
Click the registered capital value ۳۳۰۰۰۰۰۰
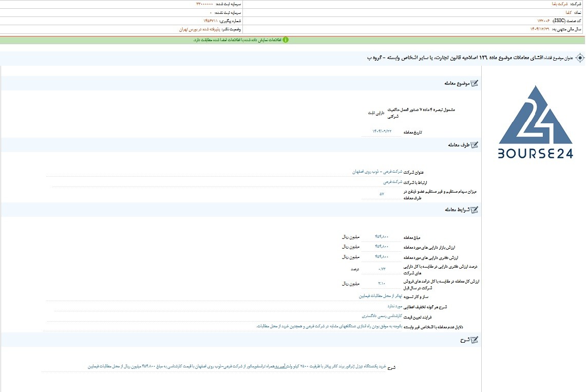tap(204, 4)
